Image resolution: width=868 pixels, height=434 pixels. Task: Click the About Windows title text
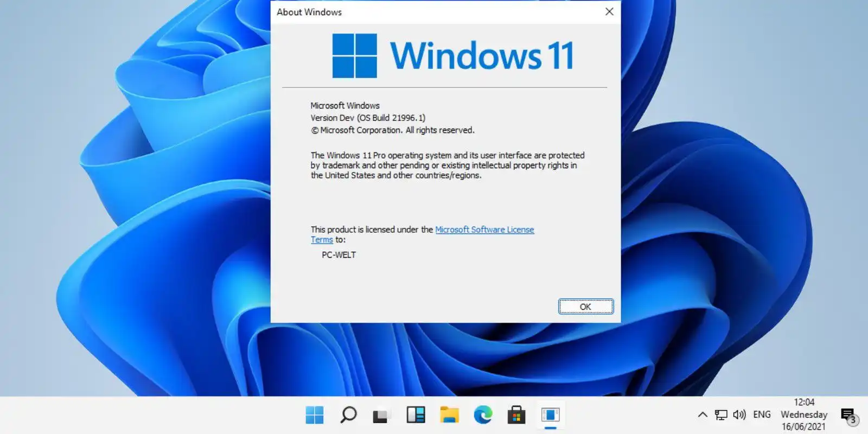pyautogui.click(x=309, y=12)
